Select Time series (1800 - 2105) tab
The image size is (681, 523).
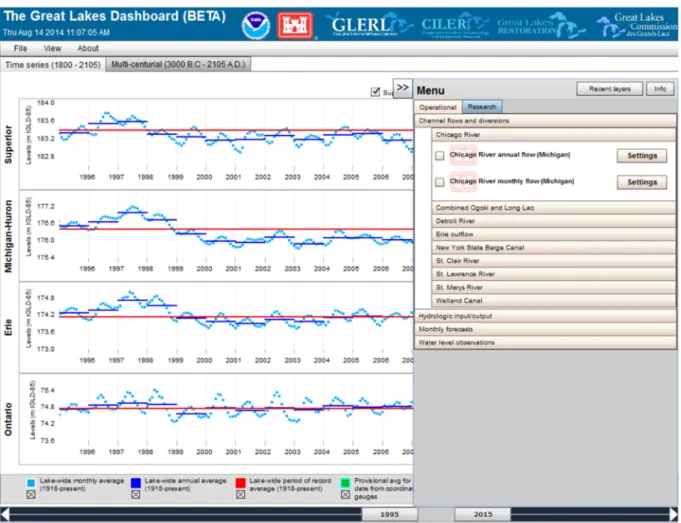point(53,65)
